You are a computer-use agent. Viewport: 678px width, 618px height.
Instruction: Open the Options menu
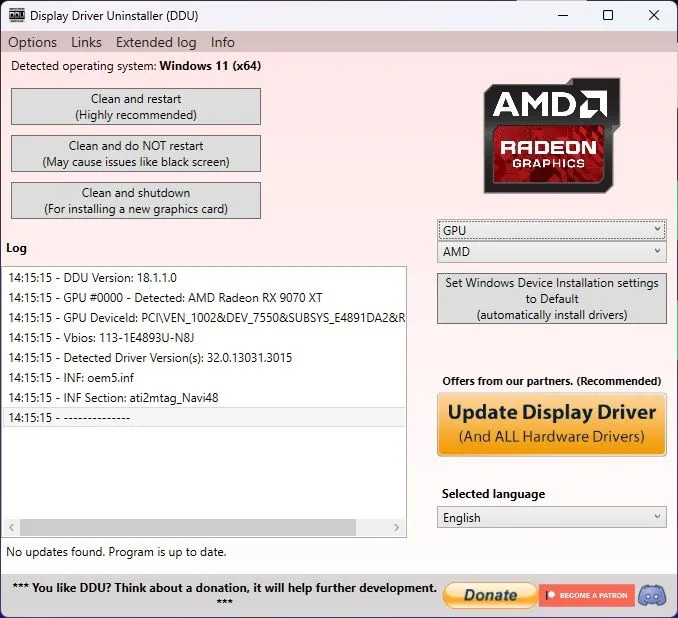click(x=32, y=42)
